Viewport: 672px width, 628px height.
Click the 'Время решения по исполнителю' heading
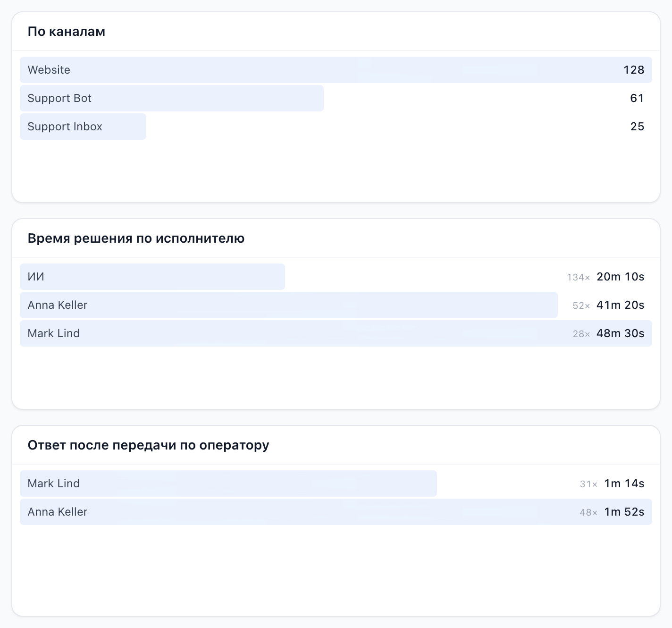tap(136, 238)
